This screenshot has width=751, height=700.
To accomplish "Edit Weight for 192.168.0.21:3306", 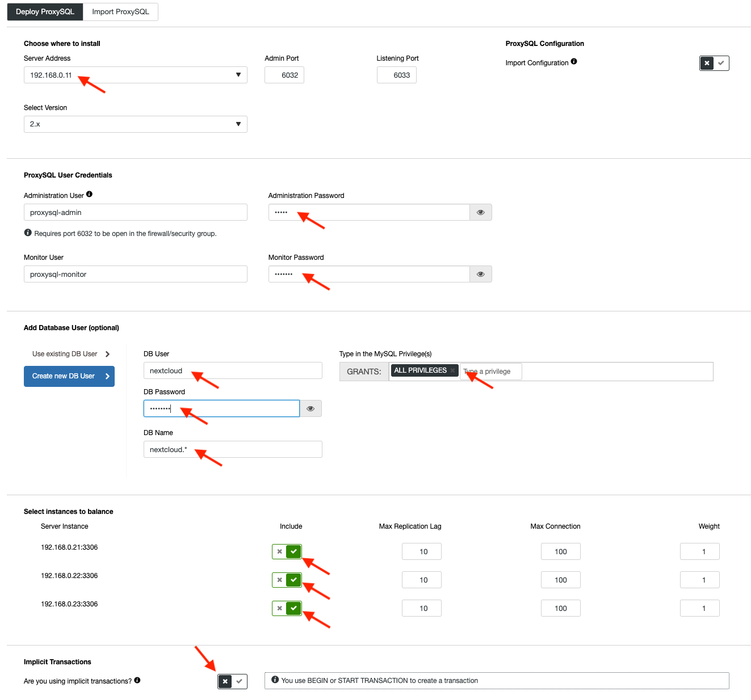I will point(700,551).
